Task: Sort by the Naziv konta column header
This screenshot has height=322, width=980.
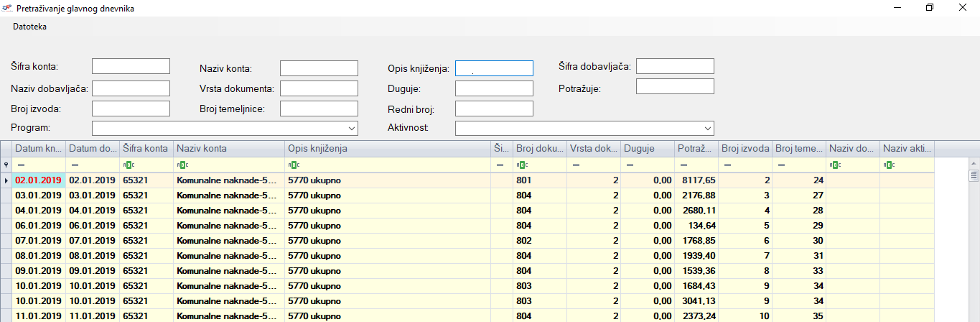Action: [x=228, y=149]
